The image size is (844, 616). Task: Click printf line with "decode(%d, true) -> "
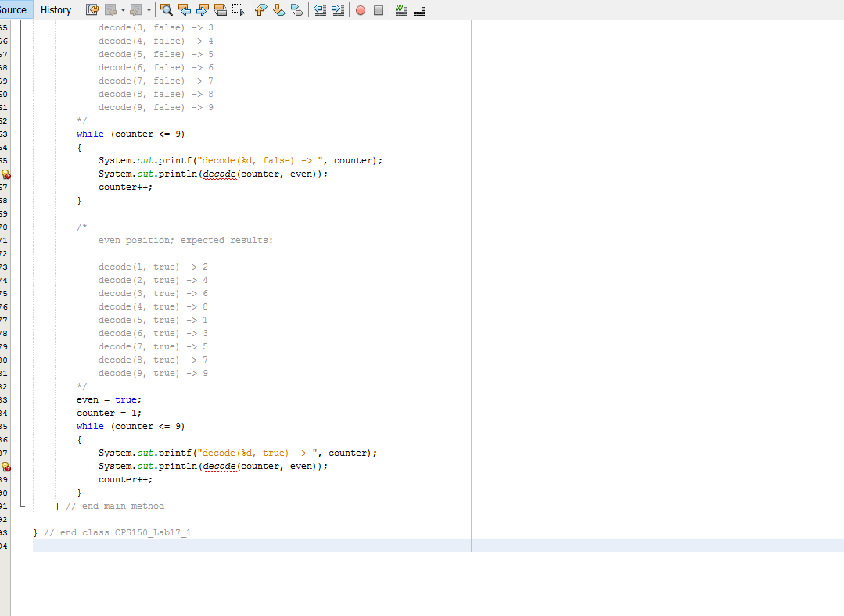[238, 453]
